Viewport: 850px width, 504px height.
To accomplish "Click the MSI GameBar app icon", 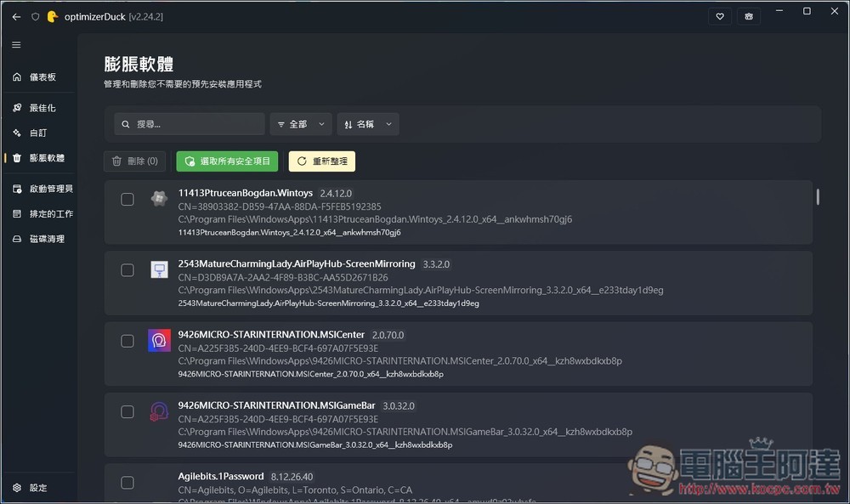I will point(159,411).
